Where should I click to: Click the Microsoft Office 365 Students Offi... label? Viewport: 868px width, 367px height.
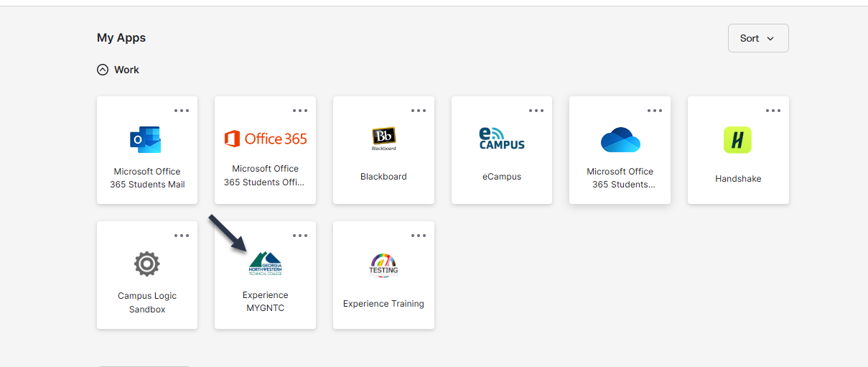pyautogui.click(x=265, y=175)
